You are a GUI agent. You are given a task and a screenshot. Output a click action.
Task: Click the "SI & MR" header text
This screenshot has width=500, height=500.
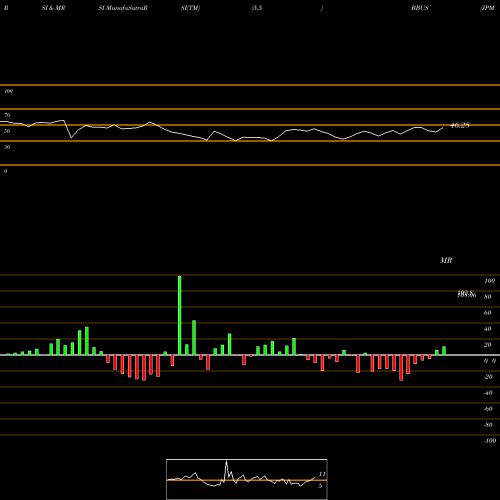(x=53, y=8)
